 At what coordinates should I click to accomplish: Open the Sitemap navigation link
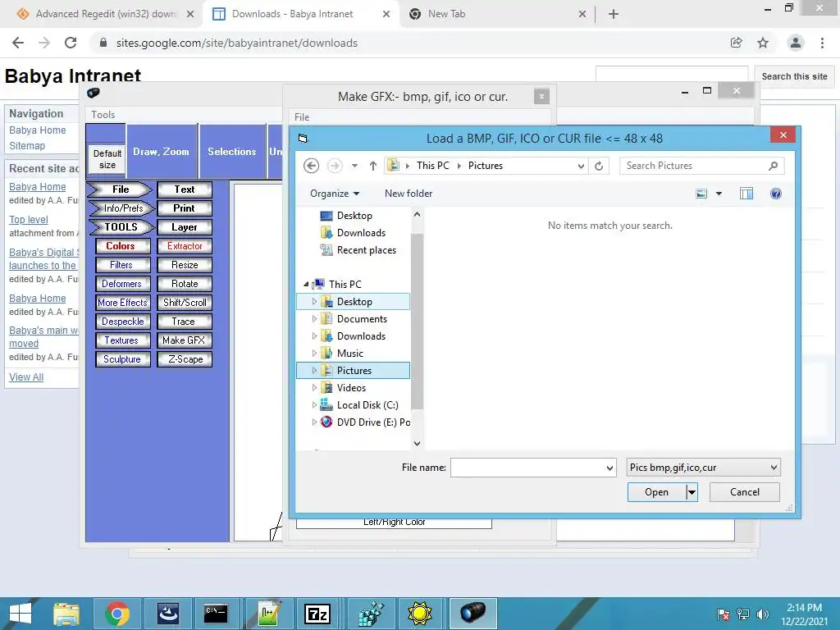[27, 146]
